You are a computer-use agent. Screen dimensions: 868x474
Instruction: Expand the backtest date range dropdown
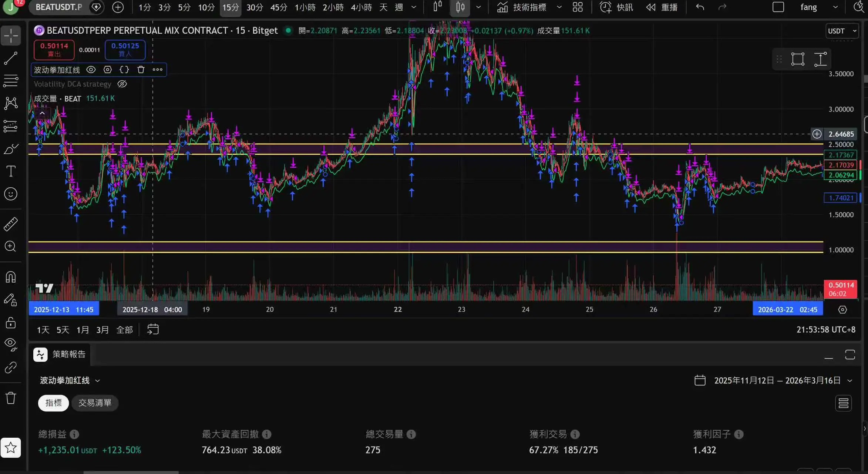pyautogui.click(x=850, y=381)
